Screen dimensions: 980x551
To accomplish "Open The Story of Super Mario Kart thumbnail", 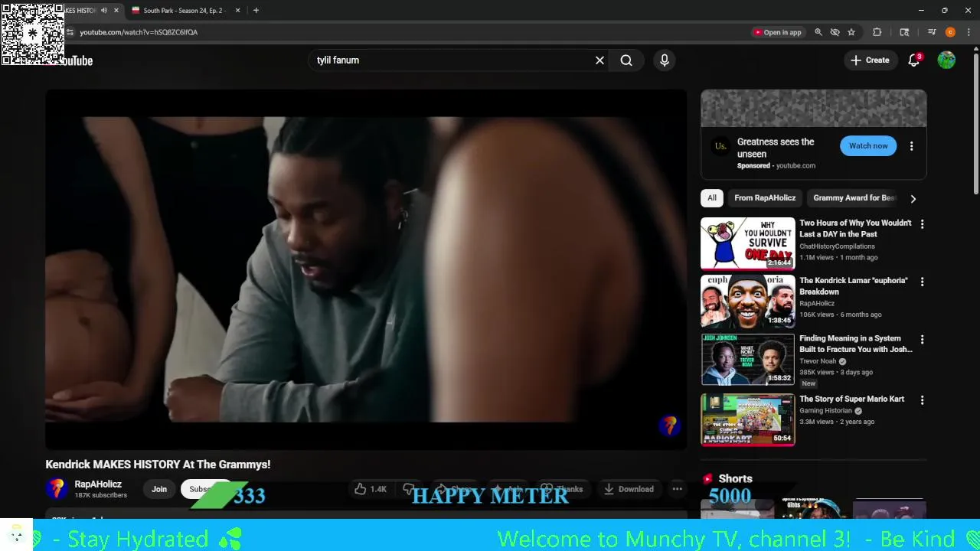I will [748, 419].
